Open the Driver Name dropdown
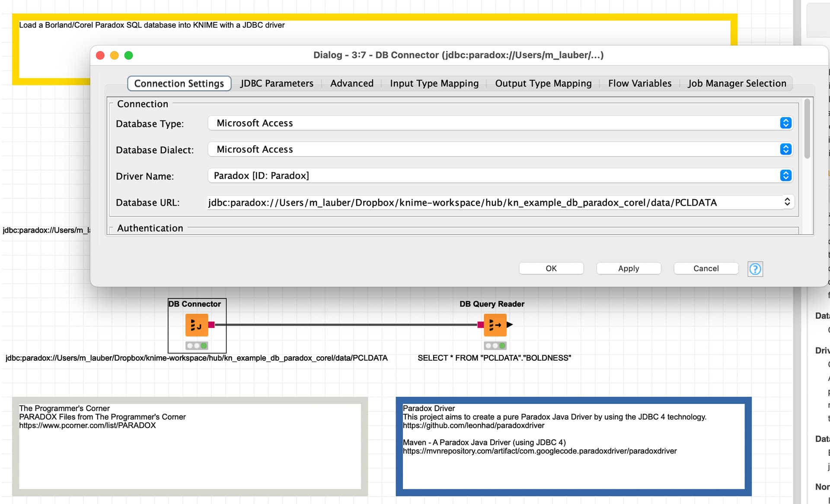The width and height of the screenshot is (830, 504). click(x=500, y=176)
